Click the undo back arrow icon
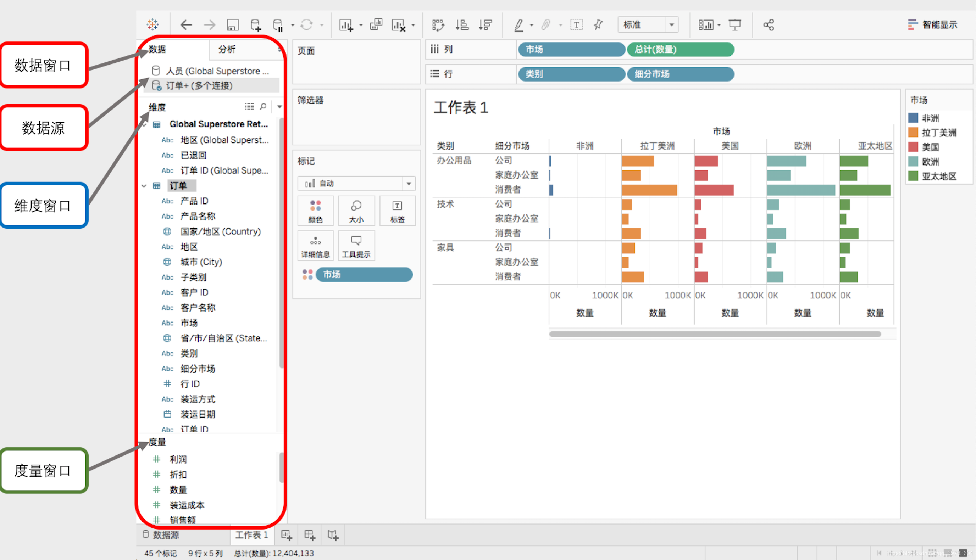This screenshot has width=976, height=560. (186, 25)
